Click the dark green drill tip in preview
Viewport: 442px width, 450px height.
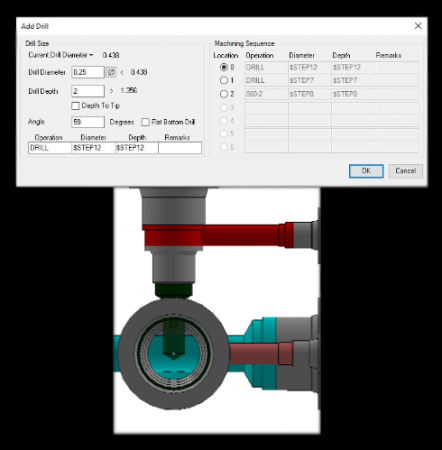click(174, 291)
